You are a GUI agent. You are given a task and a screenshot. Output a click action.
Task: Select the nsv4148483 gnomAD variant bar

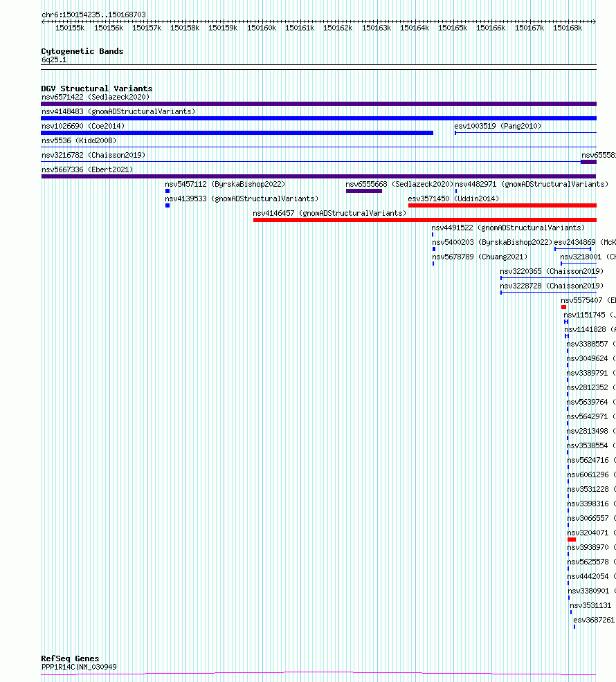click(x=318, y=118)
